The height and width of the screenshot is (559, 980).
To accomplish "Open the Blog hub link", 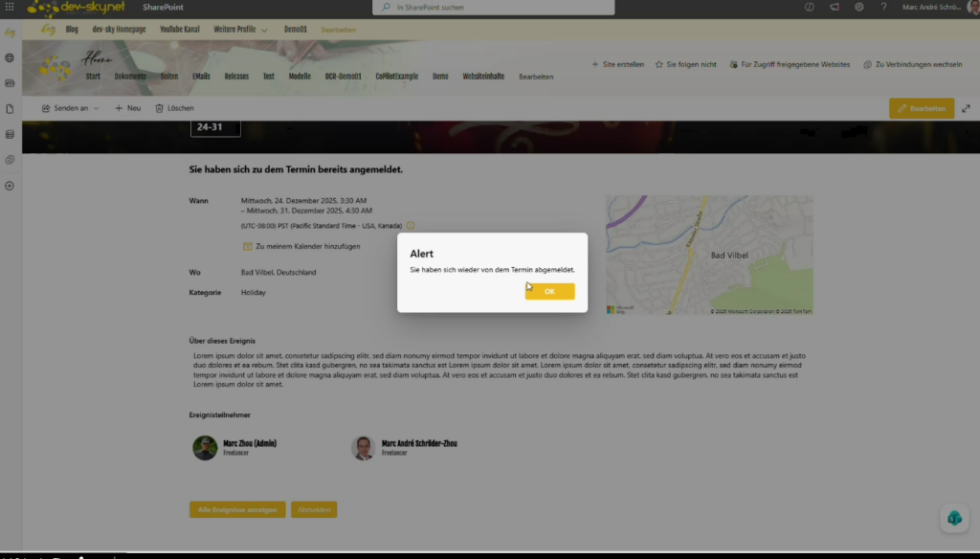I will 72,30.
